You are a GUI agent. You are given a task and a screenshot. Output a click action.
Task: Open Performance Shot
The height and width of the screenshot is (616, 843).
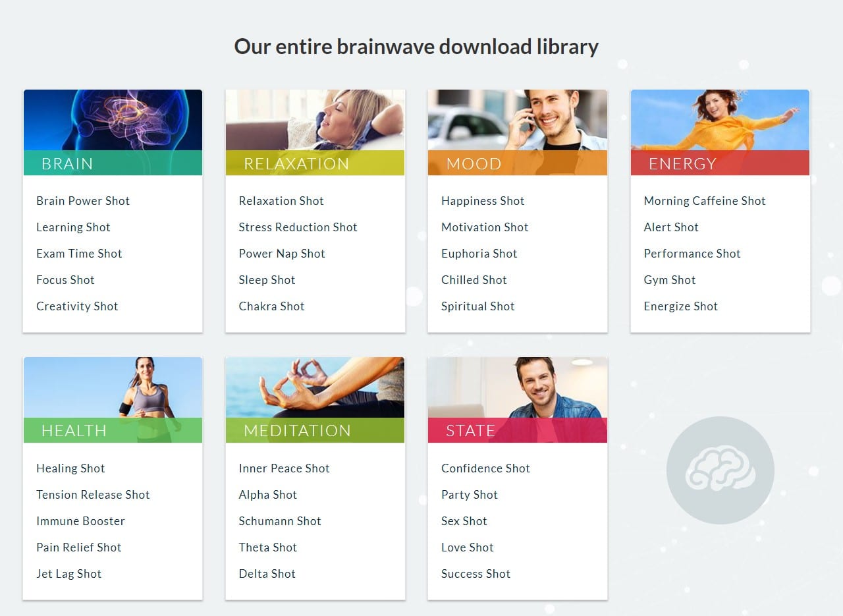click(x=692, y=254)
